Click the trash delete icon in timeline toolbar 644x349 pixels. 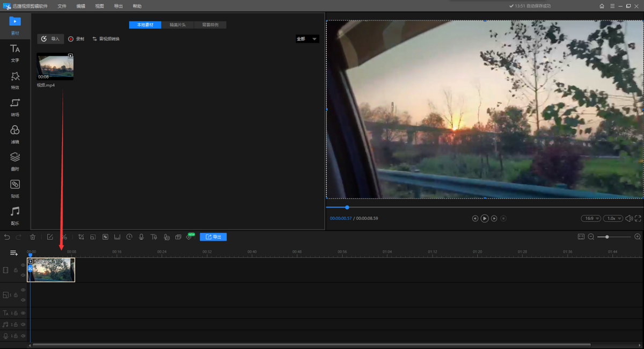pyautogui.click(x=33, y=237)
